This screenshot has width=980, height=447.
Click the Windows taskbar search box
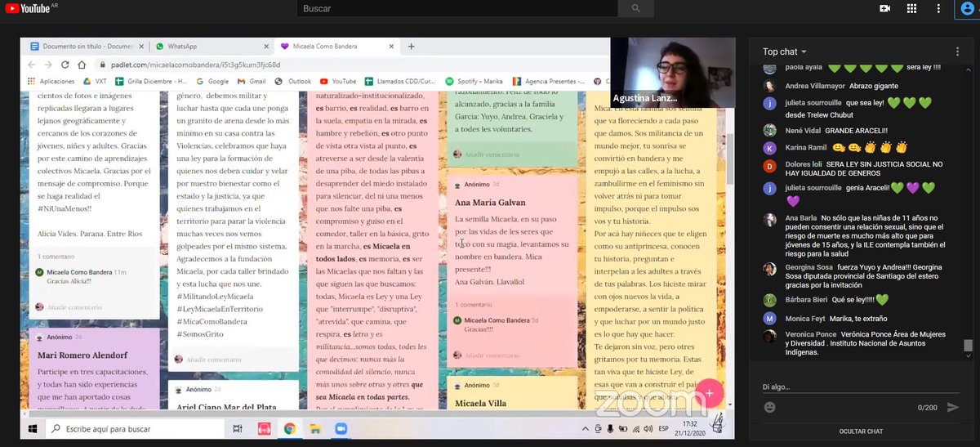coord(135,428)
